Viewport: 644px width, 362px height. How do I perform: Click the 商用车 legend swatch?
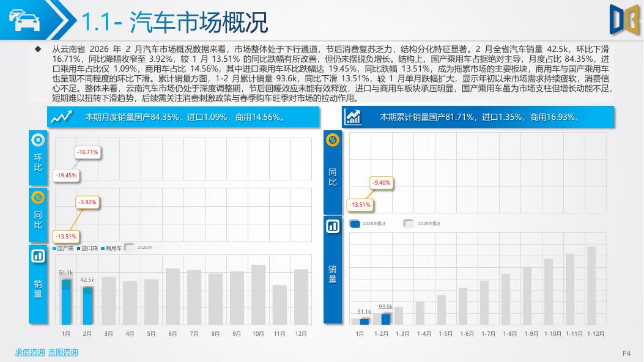(103, 248)
